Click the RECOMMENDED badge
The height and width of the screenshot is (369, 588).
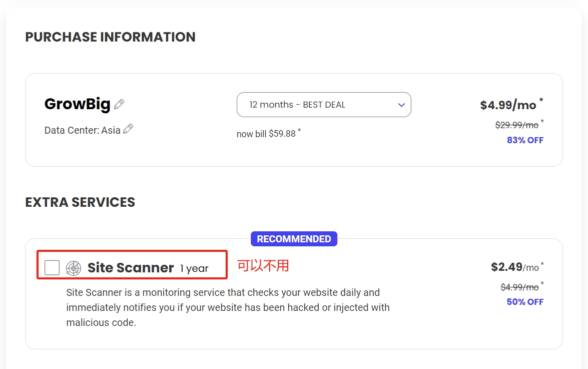tap(294, 239)
